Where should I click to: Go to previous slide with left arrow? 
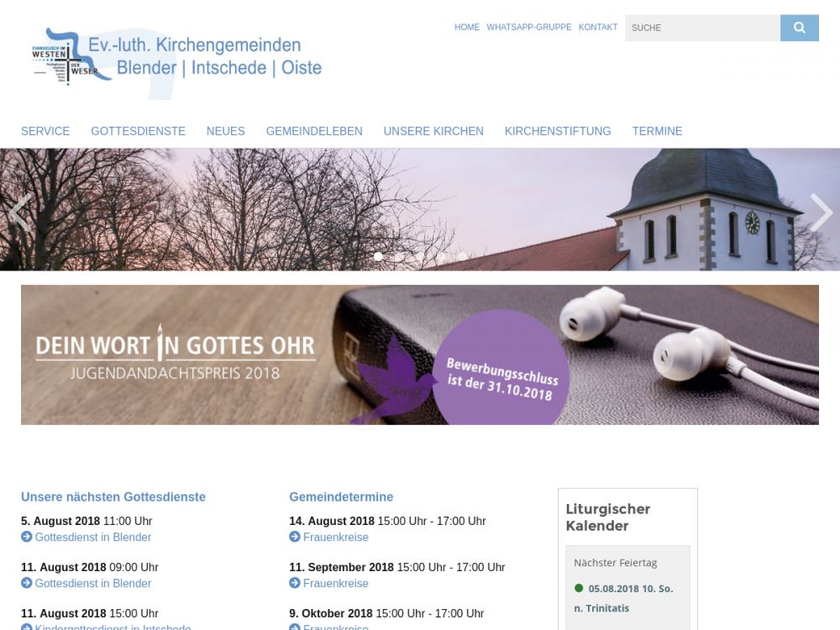19,212
